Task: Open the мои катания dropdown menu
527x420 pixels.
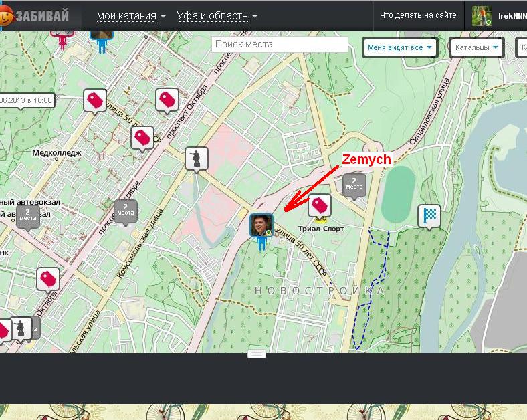Action: point(131,16)
